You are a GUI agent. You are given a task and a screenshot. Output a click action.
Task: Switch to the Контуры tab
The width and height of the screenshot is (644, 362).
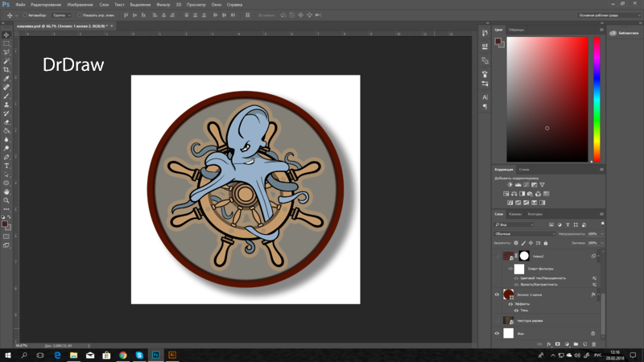click(x=535, y=214)
